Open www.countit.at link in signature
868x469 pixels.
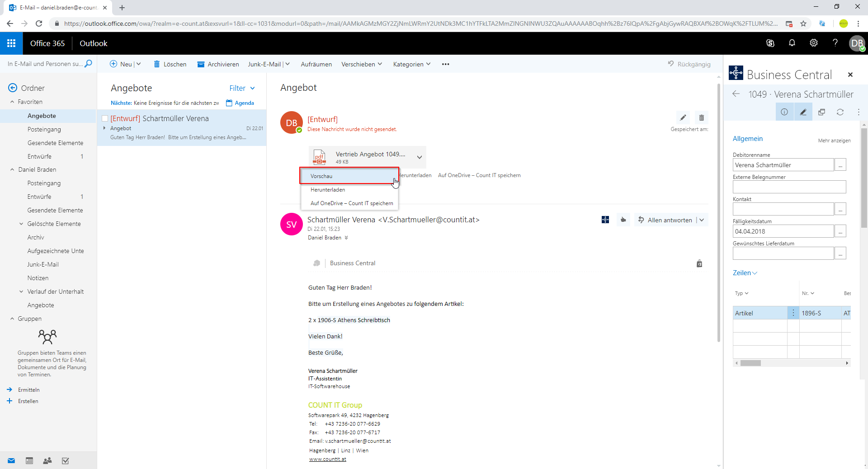tap(327, 459)
